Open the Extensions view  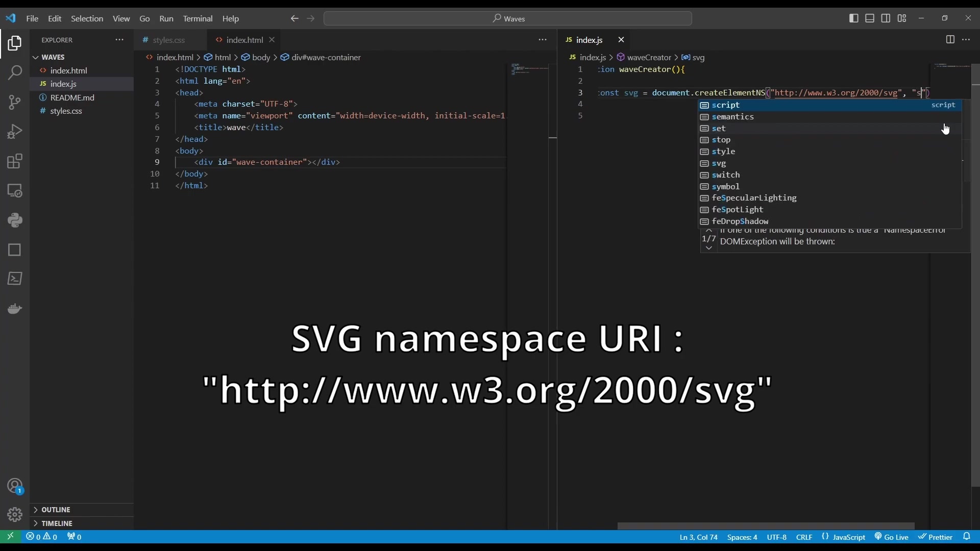14,161
